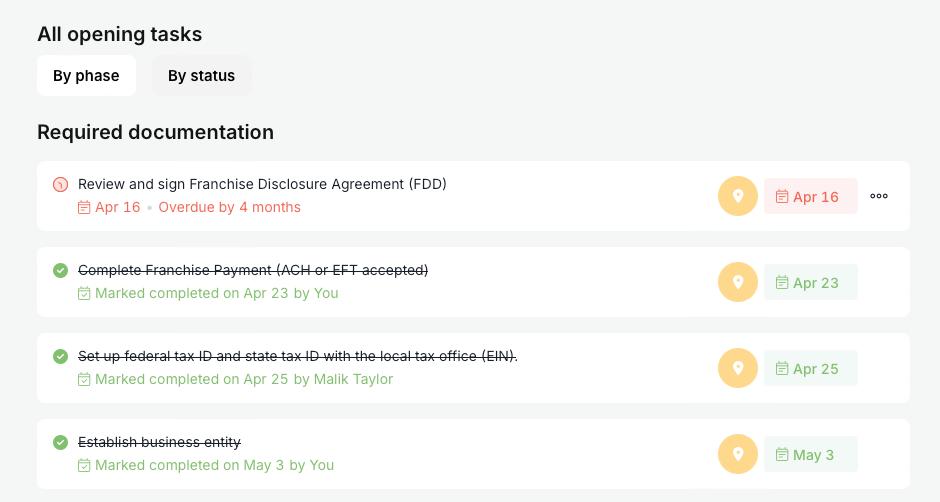Click location pin on Franchise Payment task
Viewport: 940px width, 502px height.
click(738, 282)
